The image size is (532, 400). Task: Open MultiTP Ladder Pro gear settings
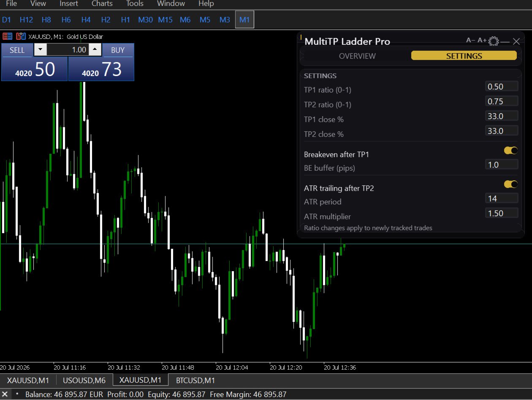point(494,41)
